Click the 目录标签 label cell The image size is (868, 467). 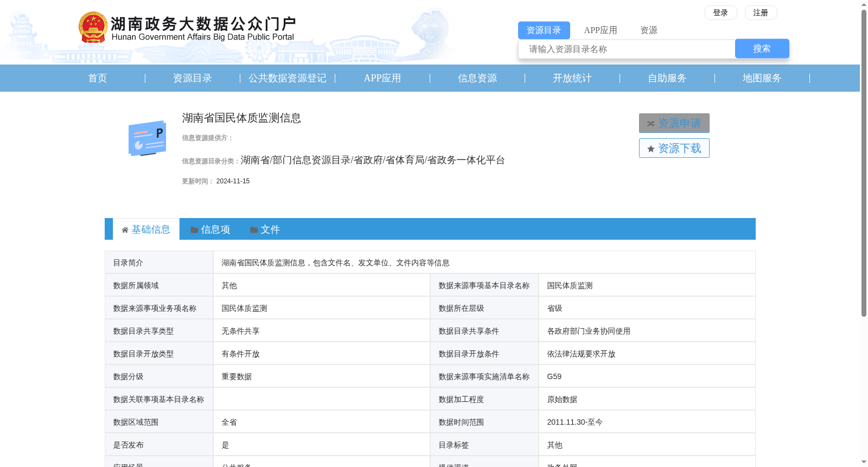click(x=484, y=445)
